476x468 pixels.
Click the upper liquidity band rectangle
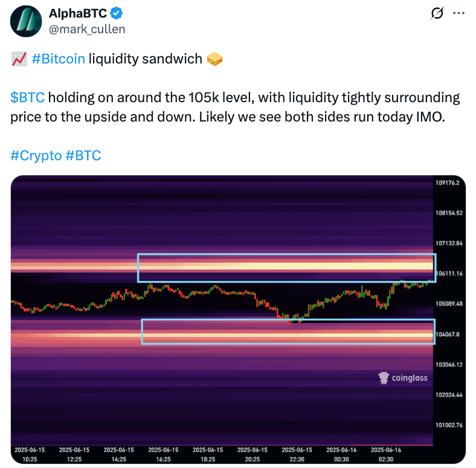point(286,268)
